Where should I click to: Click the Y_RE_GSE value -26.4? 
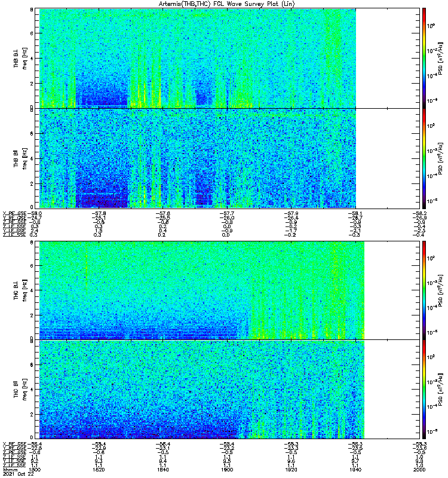[x=291, y=218]
